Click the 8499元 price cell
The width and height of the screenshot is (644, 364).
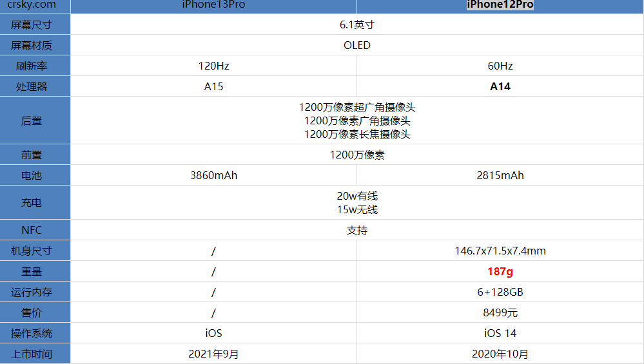click(500, 312)
